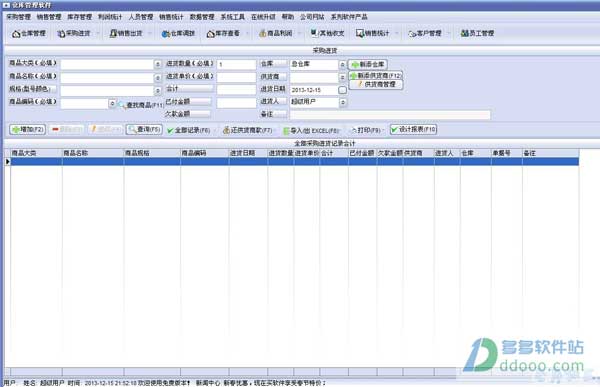Open 统计报表(F10) report button
The image size is (600, 387).
pos(413,129)
